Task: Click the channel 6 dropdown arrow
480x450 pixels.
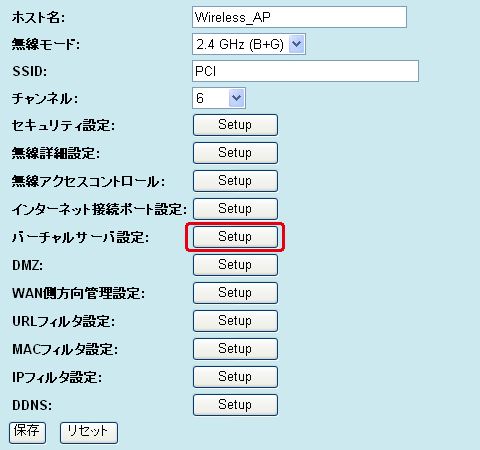Action: pos(236,98)
